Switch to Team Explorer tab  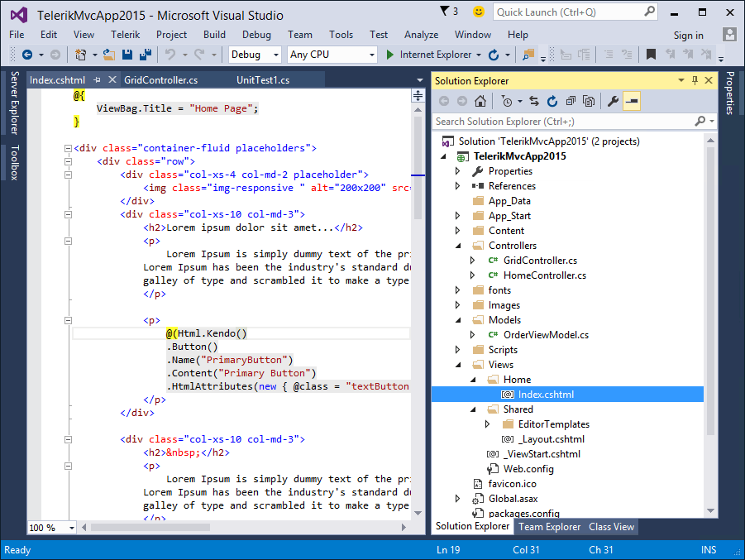click(x=549, y=527)
